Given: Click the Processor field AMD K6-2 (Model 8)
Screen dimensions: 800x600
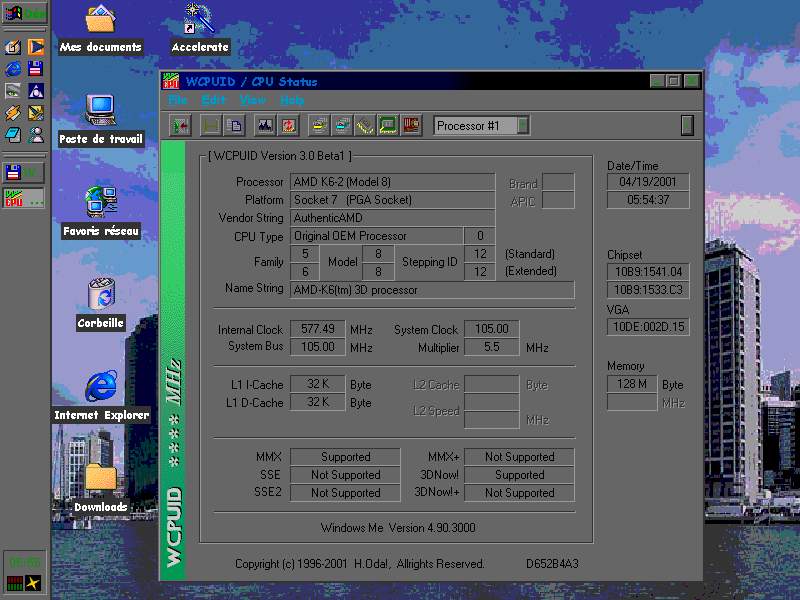Looking at the screenshot, I should point(392,182).
